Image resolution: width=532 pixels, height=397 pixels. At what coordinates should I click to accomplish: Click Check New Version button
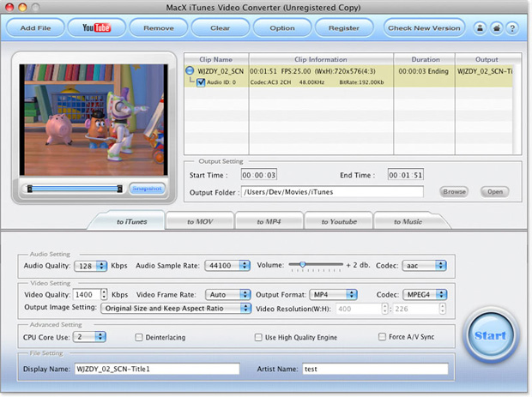click(424, 27)
